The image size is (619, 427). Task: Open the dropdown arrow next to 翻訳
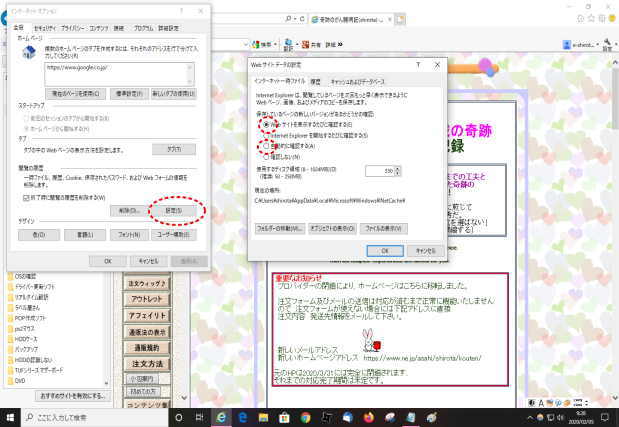[297, 45]
